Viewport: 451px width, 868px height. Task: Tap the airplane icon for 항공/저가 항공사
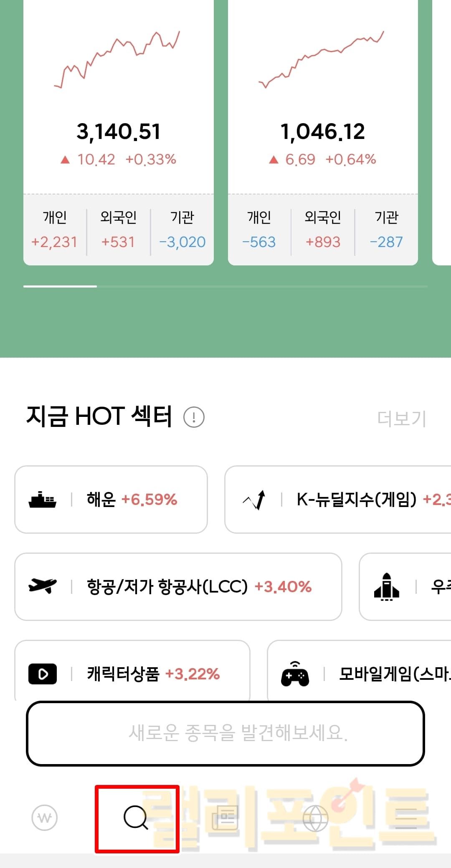[43, 586]
